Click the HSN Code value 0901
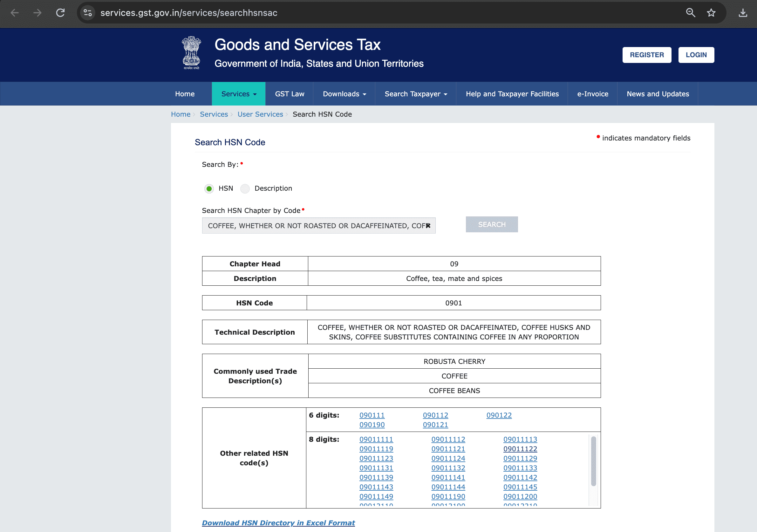 pos(454,303)
